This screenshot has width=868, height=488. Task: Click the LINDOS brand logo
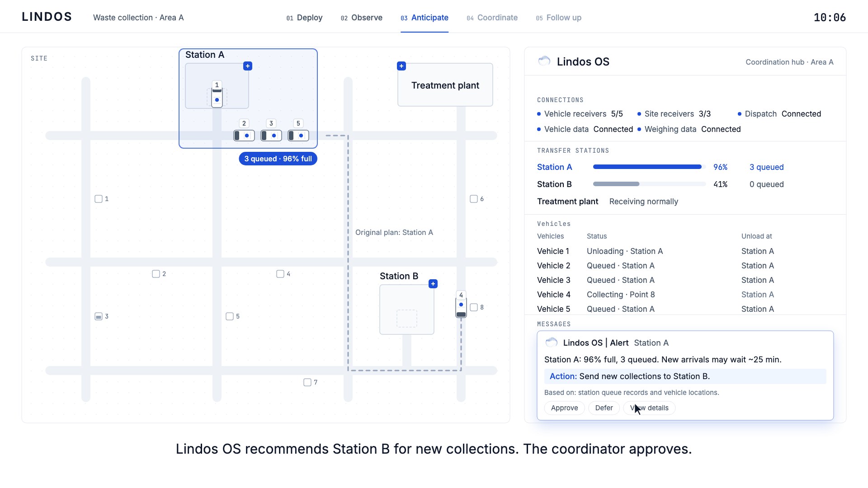[x=47, y=17]
